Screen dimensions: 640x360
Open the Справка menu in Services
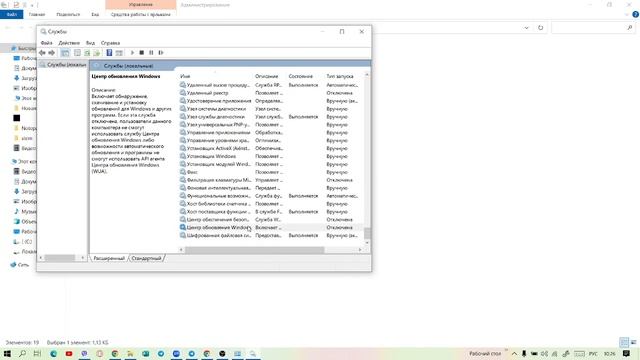110,42
